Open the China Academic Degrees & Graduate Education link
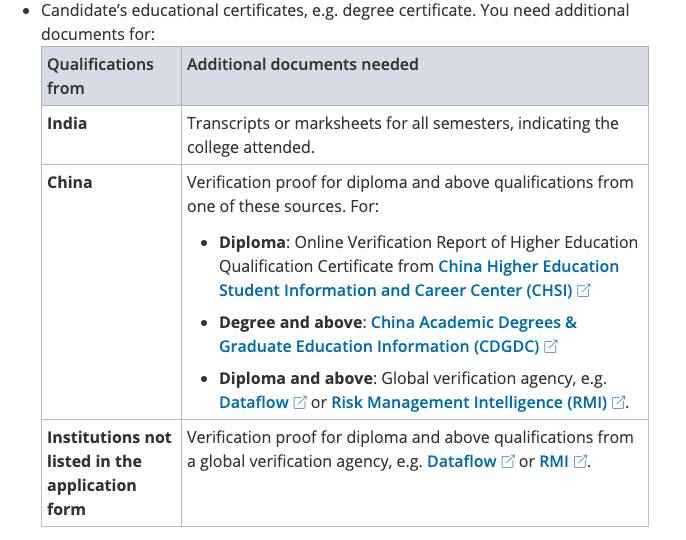The image size is (686, 540). (x=473, y=323)
